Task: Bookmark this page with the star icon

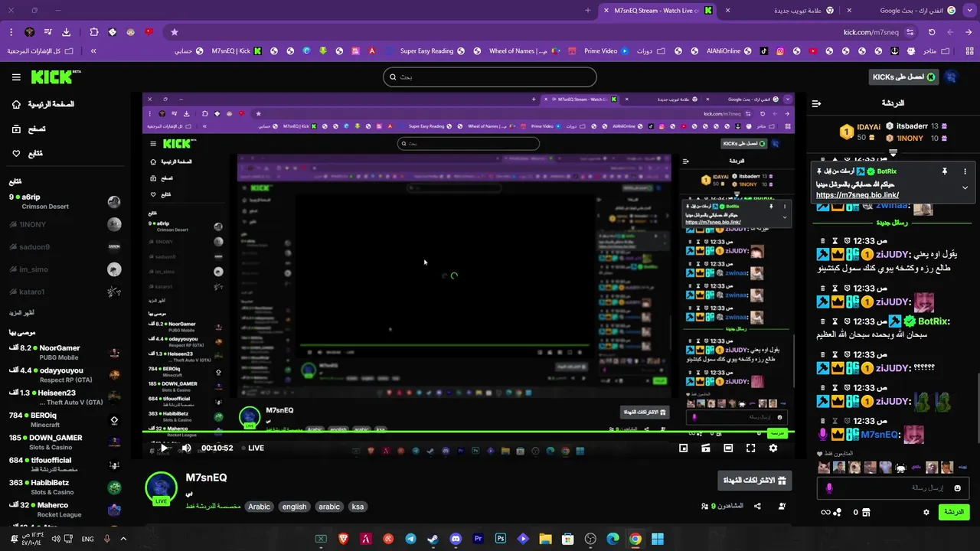Action: click(x=175, y=32)
